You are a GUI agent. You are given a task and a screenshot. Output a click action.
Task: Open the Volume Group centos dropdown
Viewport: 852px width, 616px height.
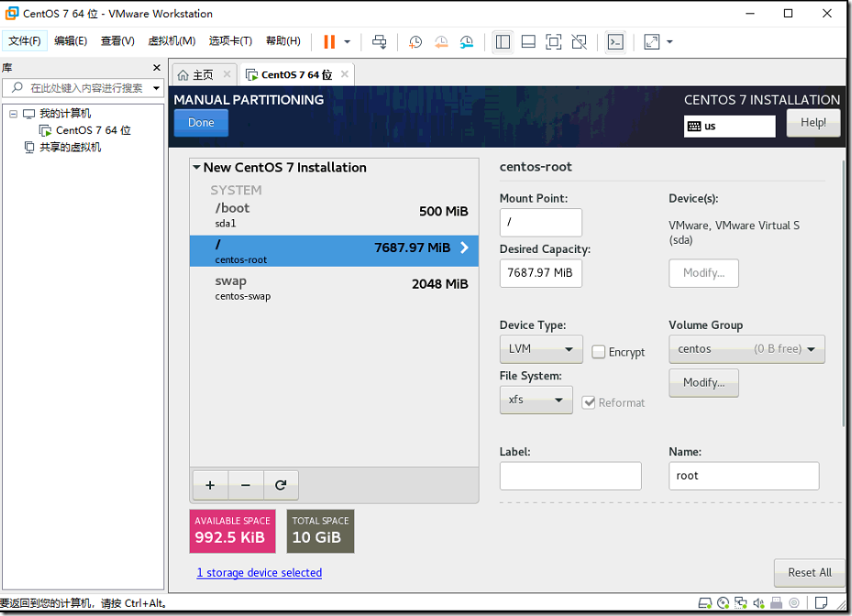point(747,348)
